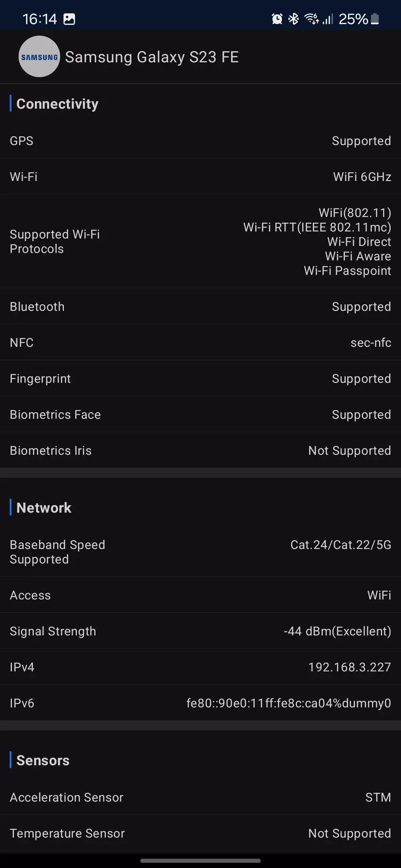Image resolution: width=401 pixels, height=868 pixels.
Task: Tap the bottom navigation gesture handle
Action: point(200,861)
